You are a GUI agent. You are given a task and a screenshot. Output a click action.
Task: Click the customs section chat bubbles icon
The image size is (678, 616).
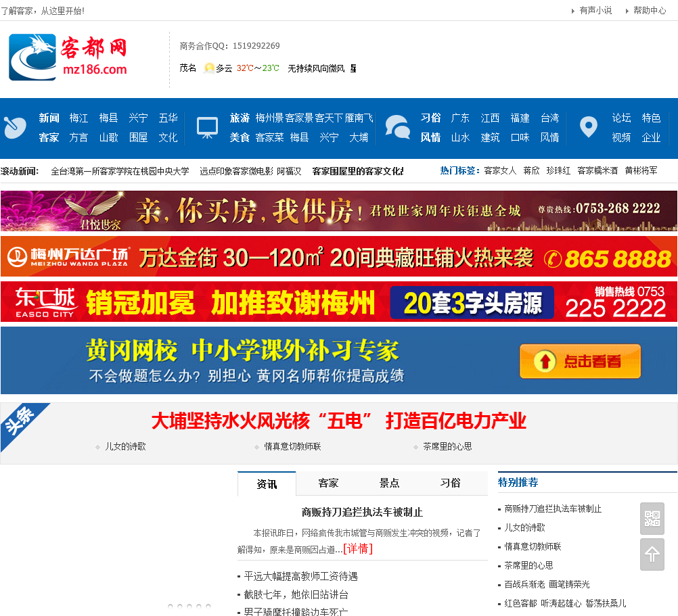coord(397,127)
